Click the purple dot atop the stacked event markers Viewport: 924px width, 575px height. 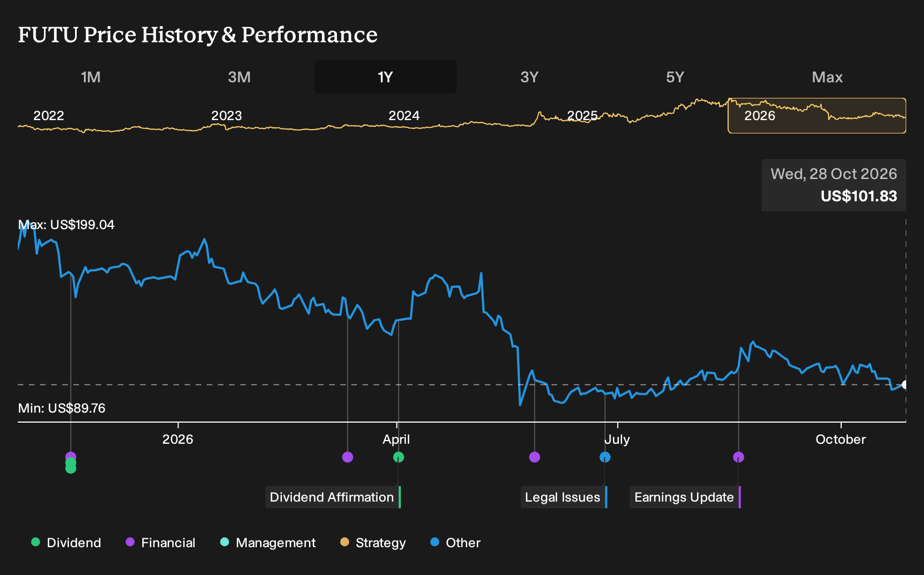71,456
